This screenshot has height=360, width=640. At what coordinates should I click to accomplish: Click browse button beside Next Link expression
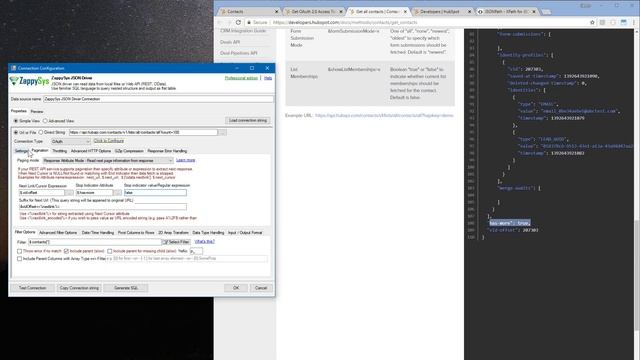(x=69, y=192)
